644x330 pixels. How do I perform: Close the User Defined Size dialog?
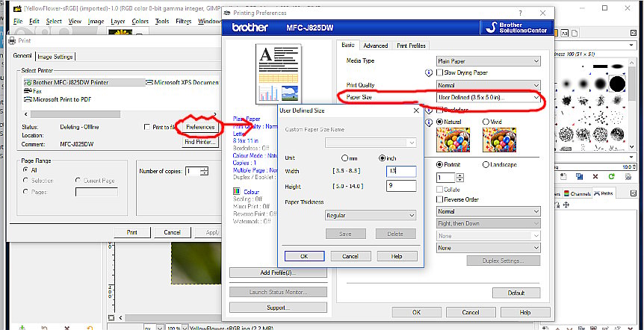pyautogui.click(x=415, y=110)
